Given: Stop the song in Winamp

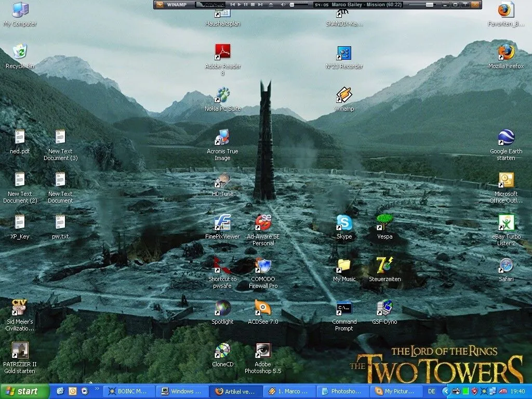Looking at the screenshot, I should pyautogui.click(x=253, y=5).
